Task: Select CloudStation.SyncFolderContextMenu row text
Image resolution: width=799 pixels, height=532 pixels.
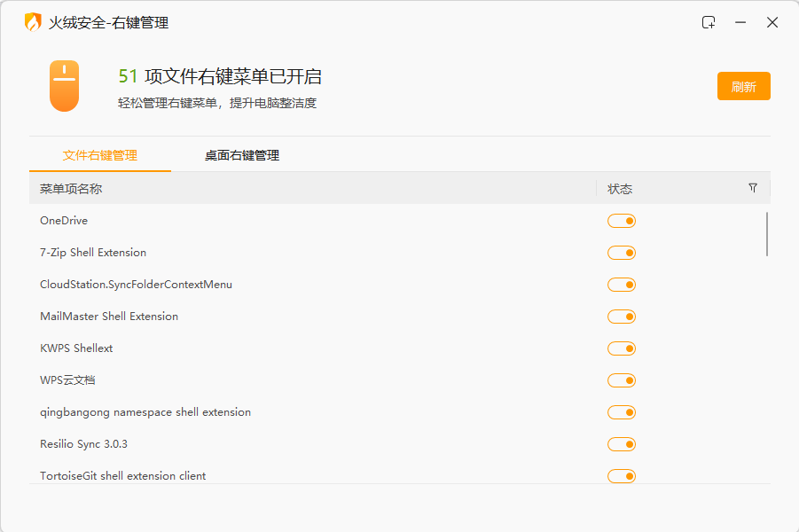Action: pos(136,285)
